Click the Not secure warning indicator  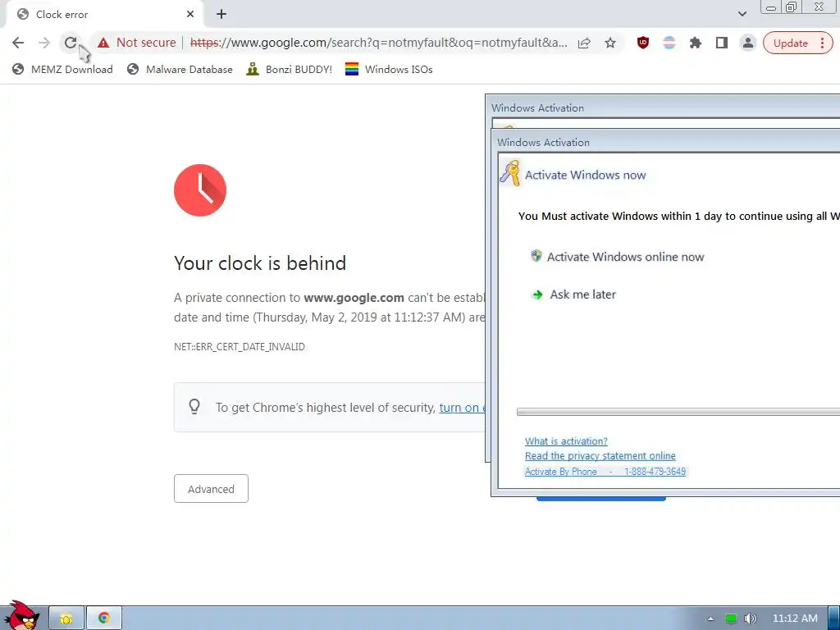point(137,43)
